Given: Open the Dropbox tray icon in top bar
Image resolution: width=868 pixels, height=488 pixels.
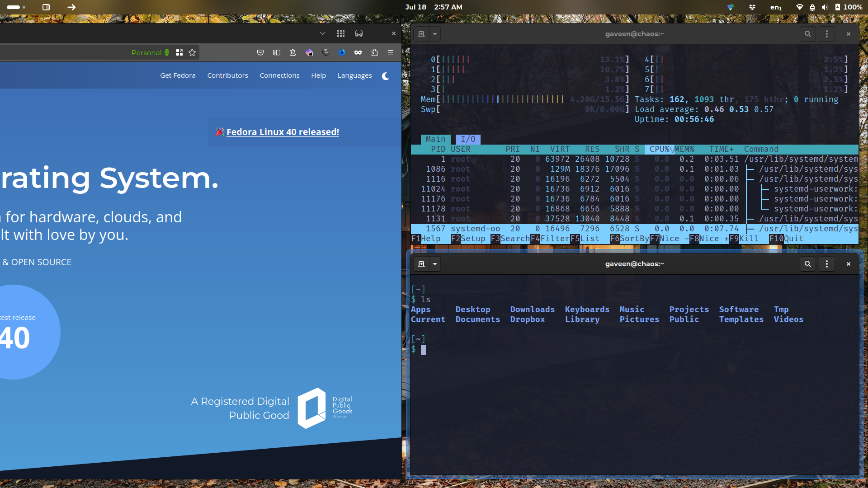Looking at the screenshot, I should tap(752, 7).
